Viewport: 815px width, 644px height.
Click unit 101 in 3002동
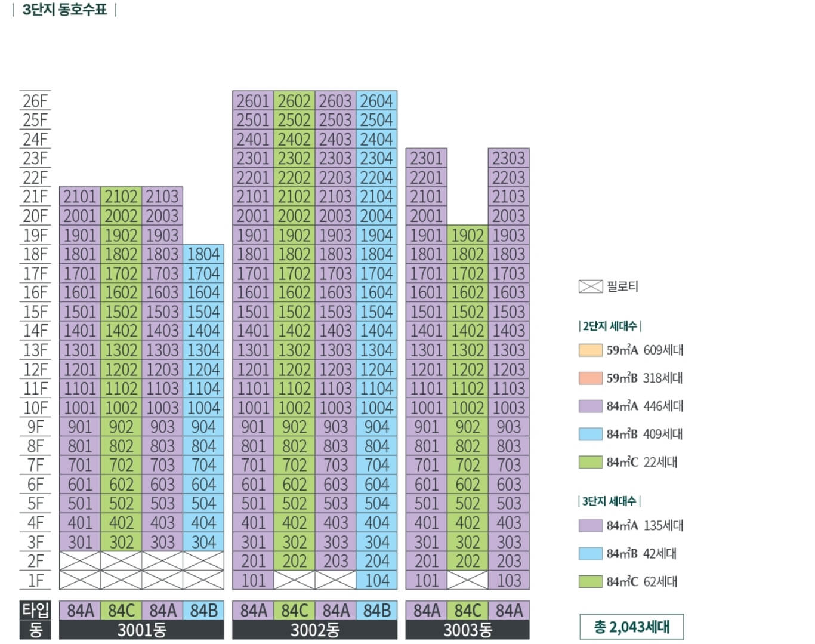tap(253, 580)
